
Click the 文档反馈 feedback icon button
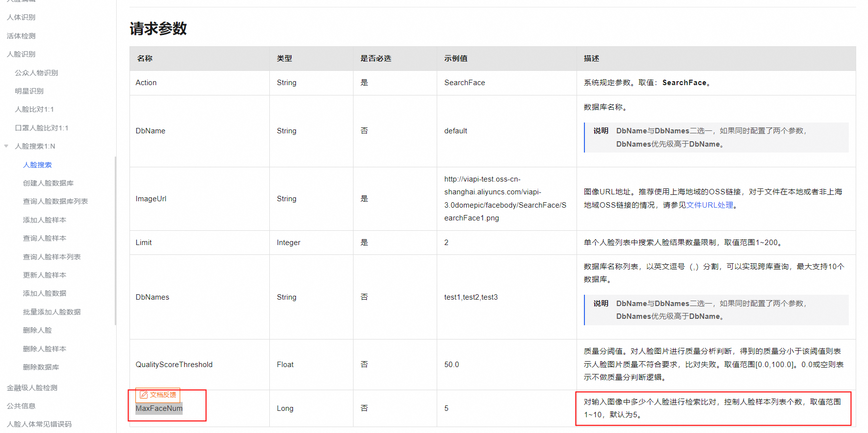158,395
